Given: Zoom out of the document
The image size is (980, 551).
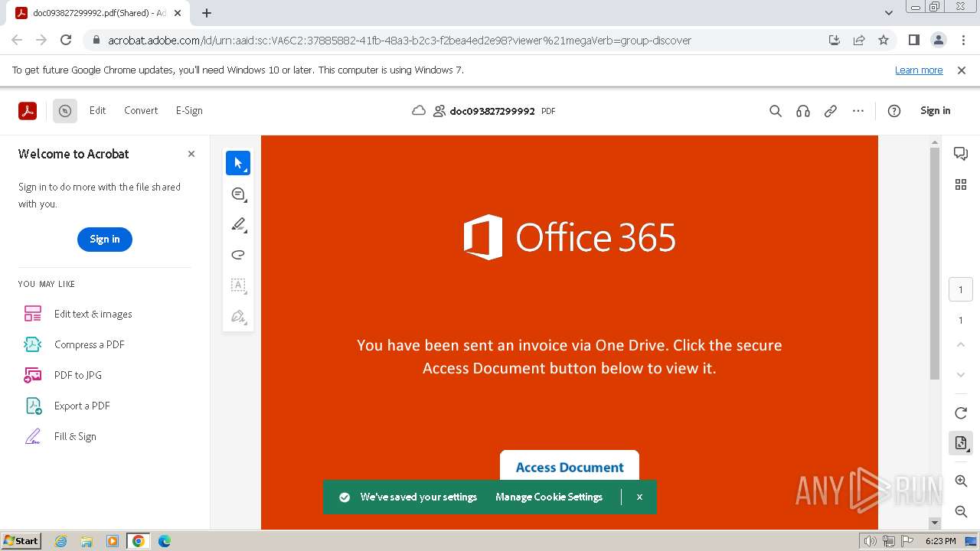Looking at the screenshot, I should (961, 511).
